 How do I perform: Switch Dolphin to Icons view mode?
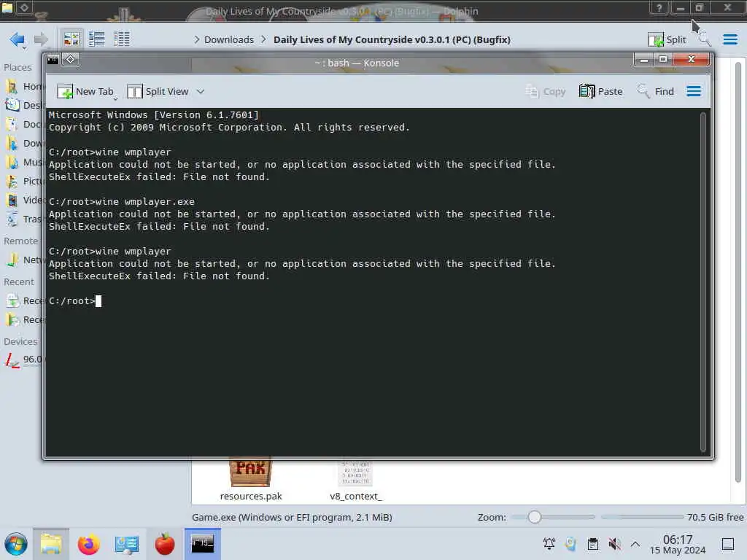pos(71,39)
